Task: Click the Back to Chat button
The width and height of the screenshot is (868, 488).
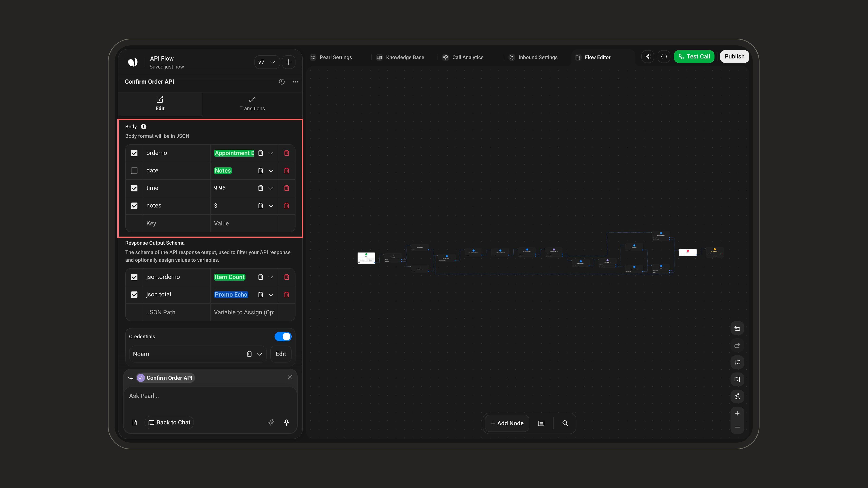Action: (170, 423)
